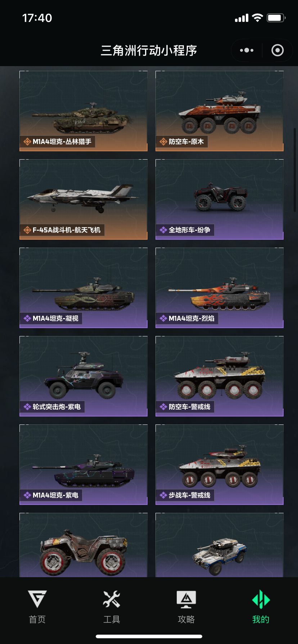Select the red-wheeled ATV skin thumbnail

83,545
